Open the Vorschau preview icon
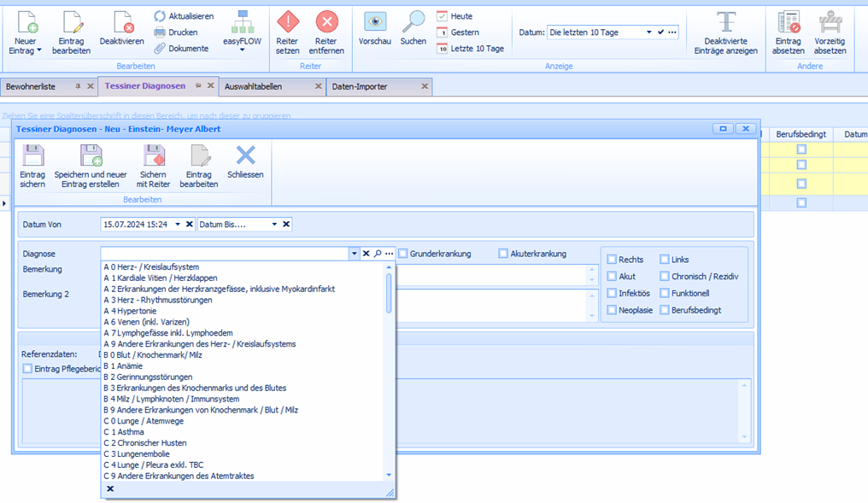Viewport: 868px width, 503px height. 374,23
